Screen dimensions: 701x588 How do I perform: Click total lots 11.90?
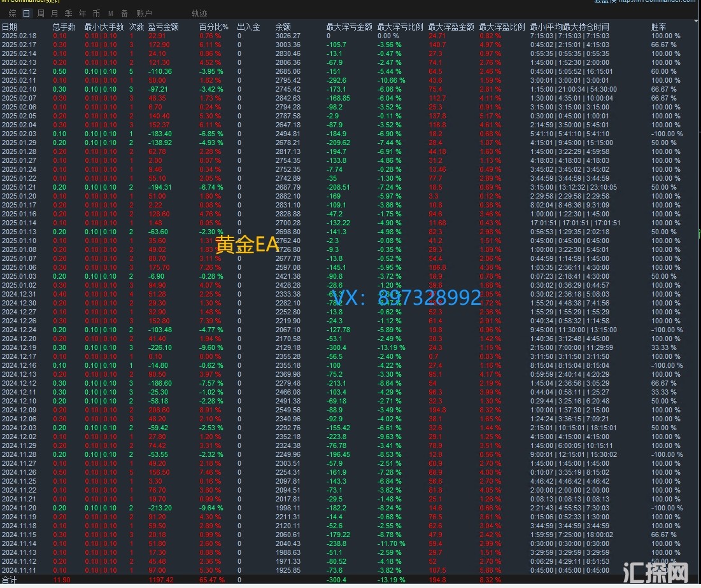[61, 580]
